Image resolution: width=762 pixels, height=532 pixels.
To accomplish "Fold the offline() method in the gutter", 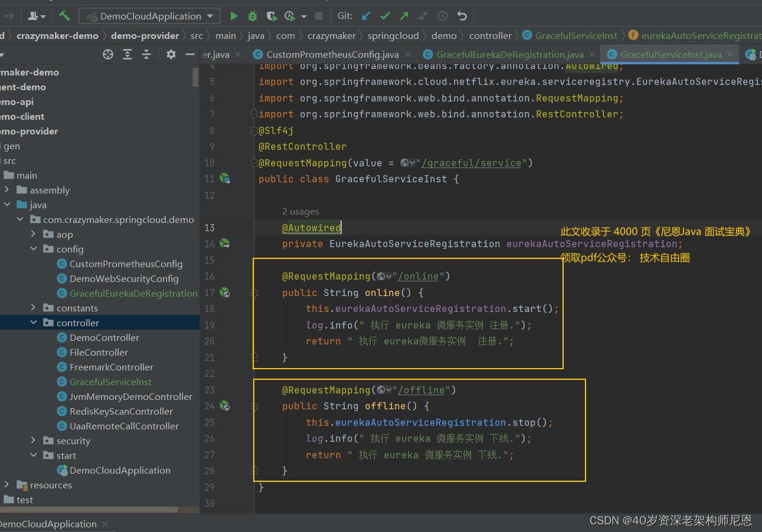I will pyautogui.click(x=254, y=406).
